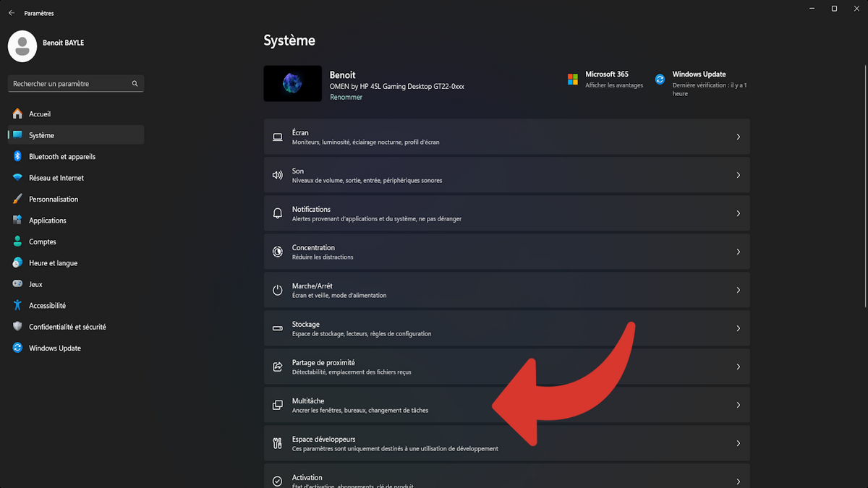
Task: Click the Bluetooth icon in the sidebar
Action: click(x=17, y=157)
